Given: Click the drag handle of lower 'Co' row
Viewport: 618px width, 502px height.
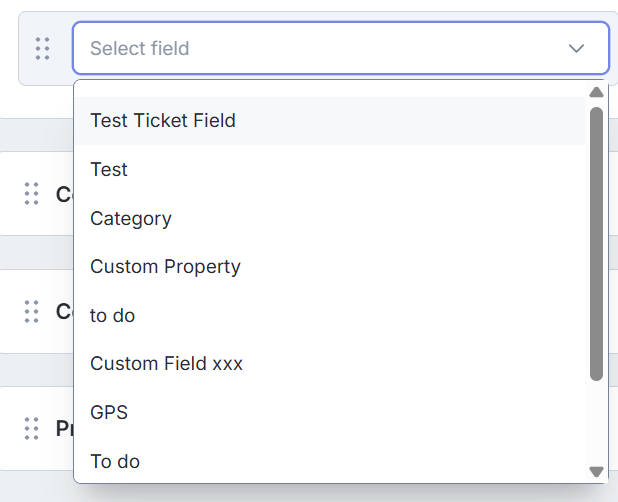Looking at the screenshot, I should pyautogui.click(x=31, y=311).
